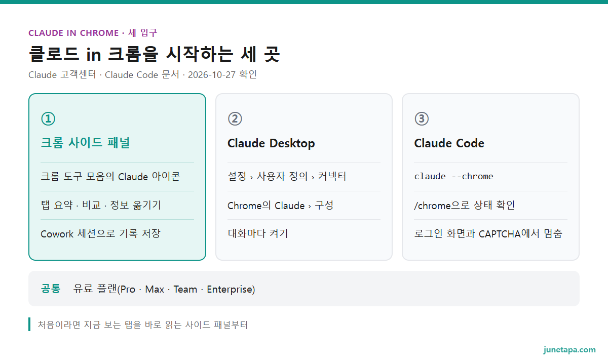Click '설정 › 사용자 정의 › 커넥터' row

pos(303,177)
